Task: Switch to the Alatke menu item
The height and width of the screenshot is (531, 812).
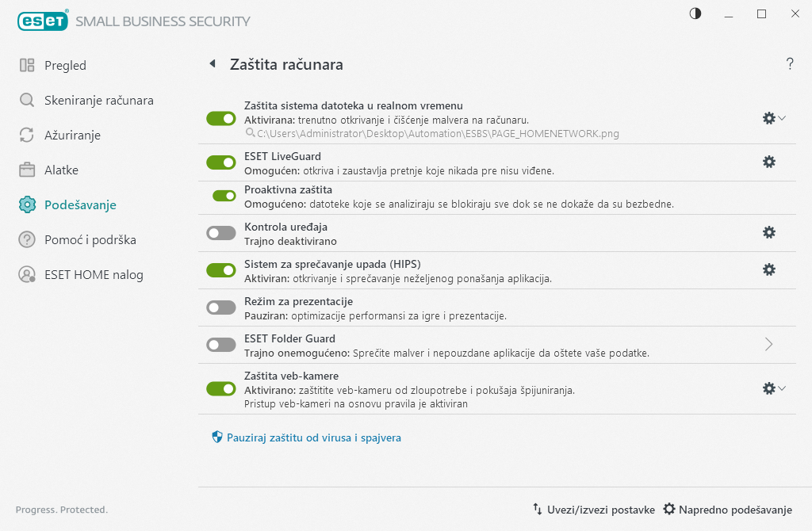Action: (x=61, y=170)
